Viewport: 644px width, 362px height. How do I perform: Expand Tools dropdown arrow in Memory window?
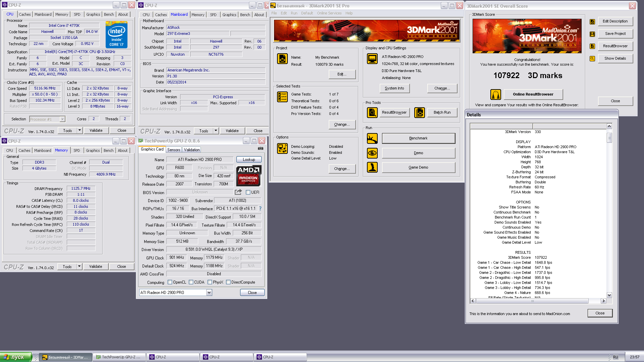pos(79,267)
